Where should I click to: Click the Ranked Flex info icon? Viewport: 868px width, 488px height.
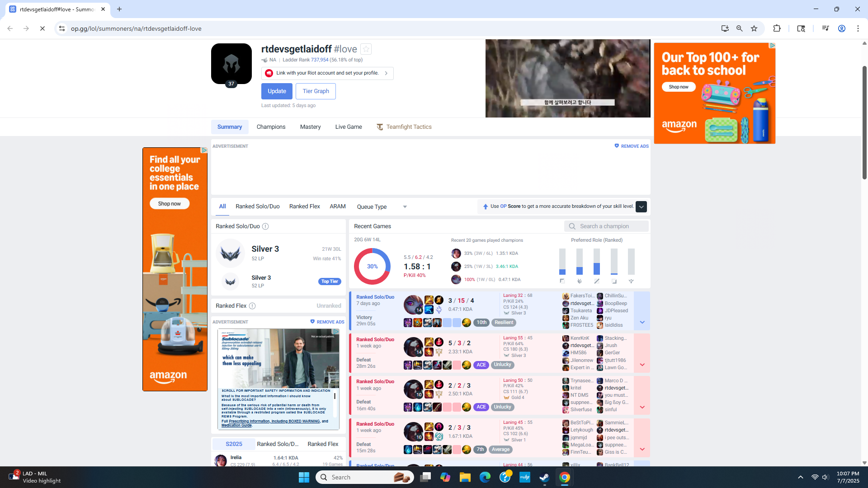tap(252, 306)
